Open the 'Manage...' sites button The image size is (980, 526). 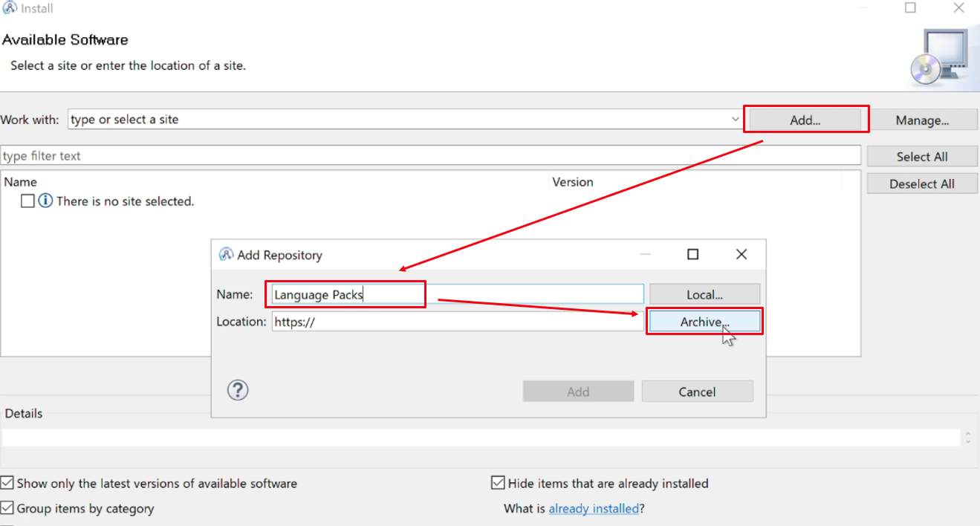[x=922, y=120]
